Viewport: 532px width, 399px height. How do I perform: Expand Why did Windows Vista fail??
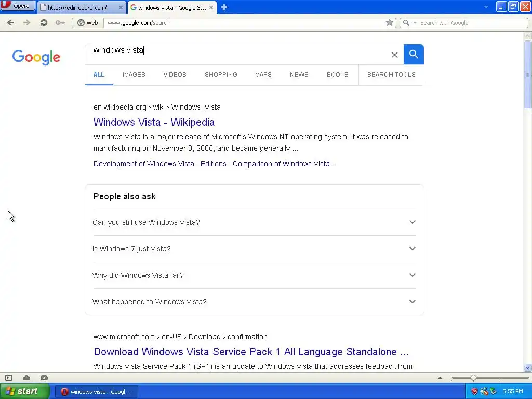tap(254, 275)
